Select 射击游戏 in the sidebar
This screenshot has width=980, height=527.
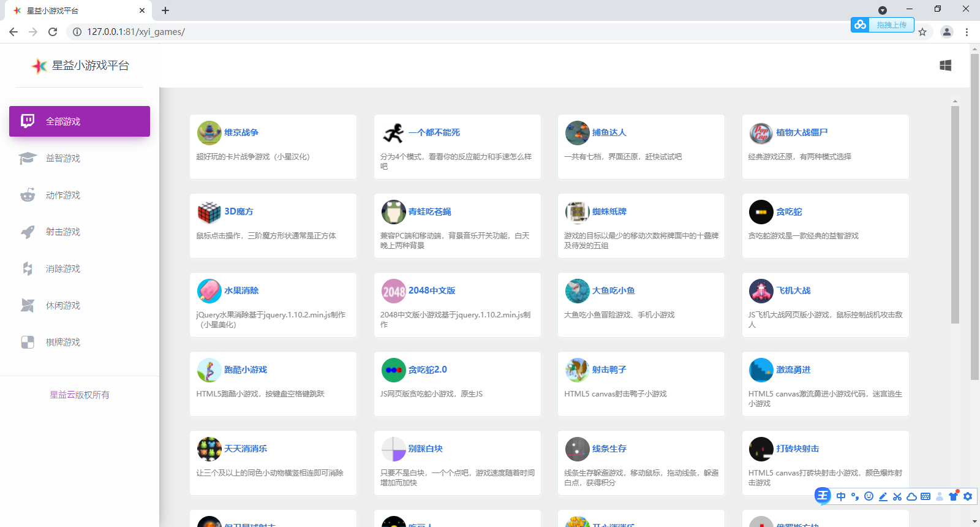(80, 232)
